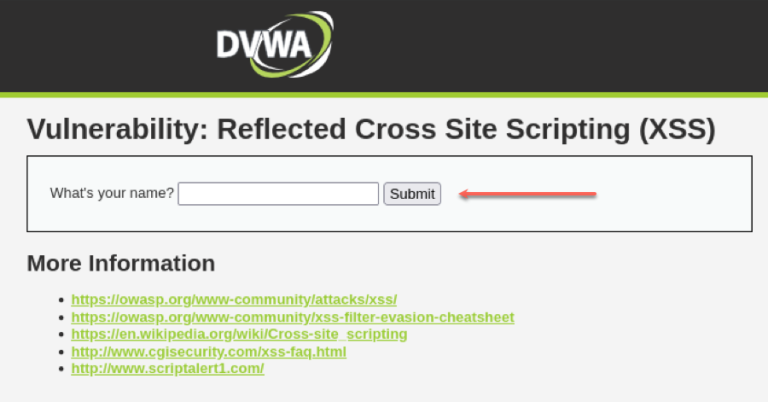The height and width of the screenshot is (402, 768).
Task: Click the green stripe below the header
Action: pyautogui.click(x=384, y=95)
